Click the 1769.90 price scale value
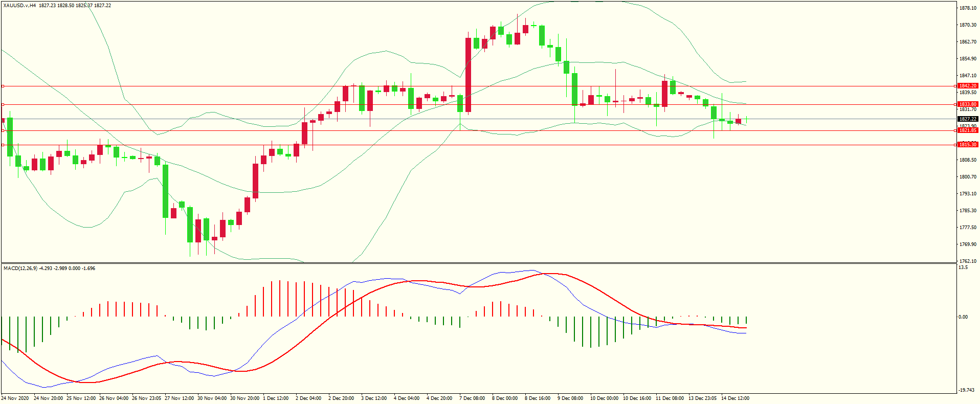 [x=968, y=244]
